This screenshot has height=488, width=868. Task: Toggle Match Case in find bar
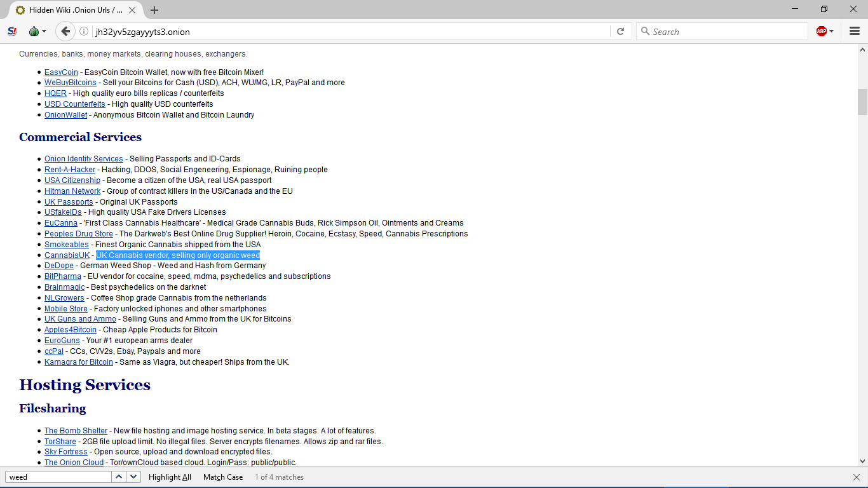[x=223, y=477]
